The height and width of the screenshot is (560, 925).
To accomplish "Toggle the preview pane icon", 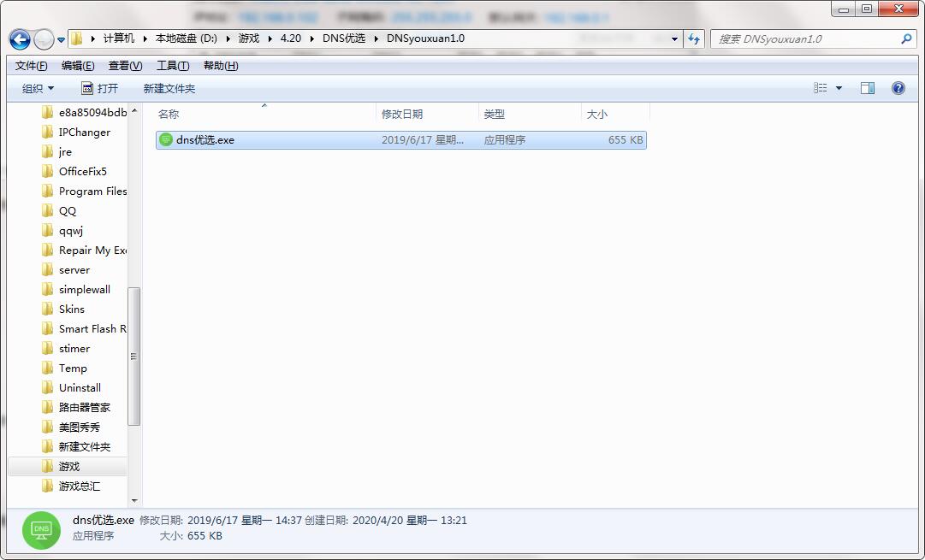I will 868,88.
